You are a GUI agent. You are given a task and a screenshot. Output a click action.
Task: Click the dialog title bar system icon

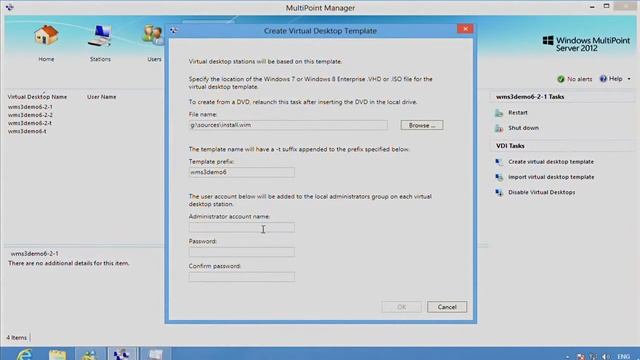[x=173, y=30]
